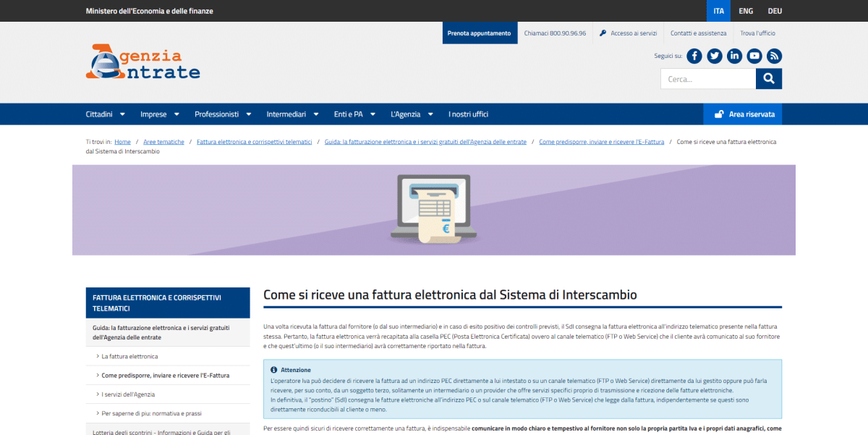Open the Twitter social icon

pyautogui.click(x=715, y=56)
